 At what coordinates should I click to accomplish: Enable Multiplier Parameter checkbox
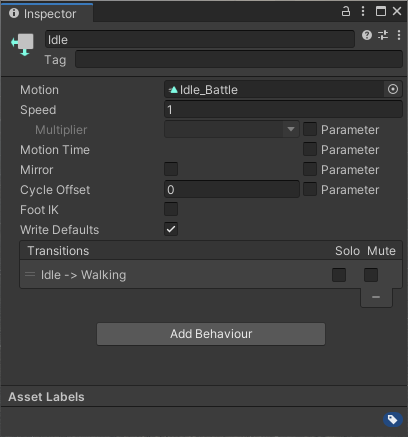pyautogui.click(x=310, y=129)
